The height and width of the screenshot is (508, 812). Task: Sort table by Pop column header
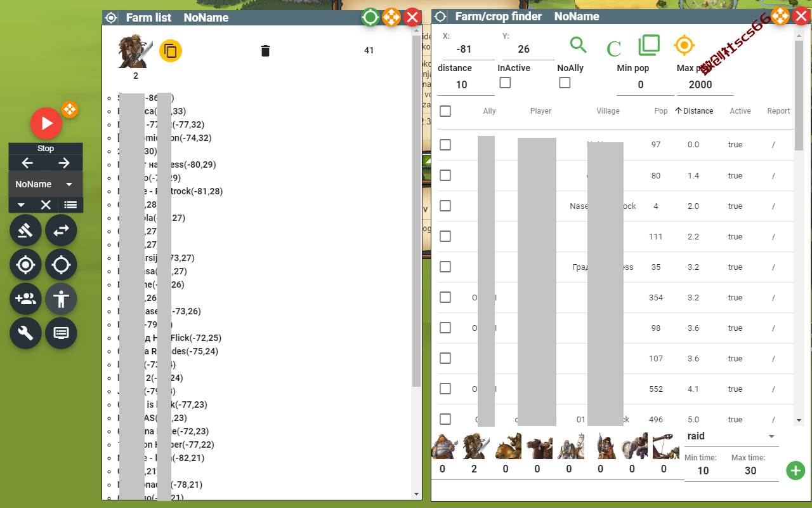coord(661,110)
